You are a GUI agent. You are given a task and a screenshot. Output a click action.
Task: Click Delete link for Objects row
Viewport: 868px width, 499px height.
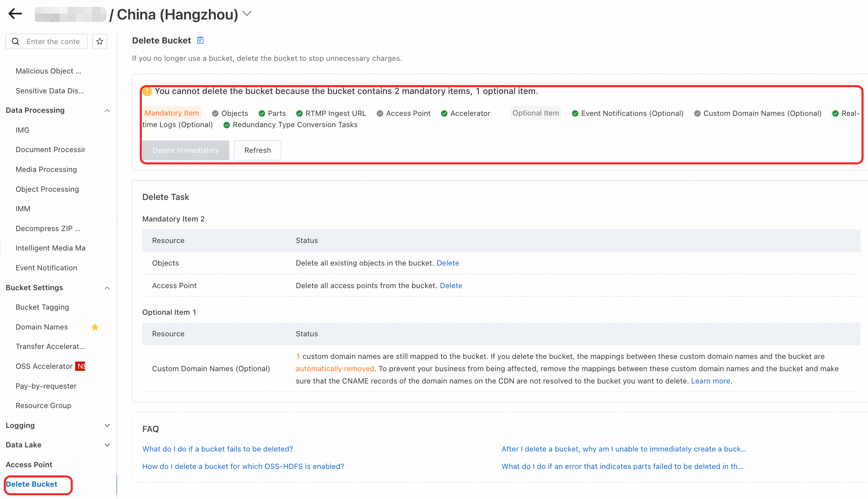pyautogui.click(x=448, y=263)
